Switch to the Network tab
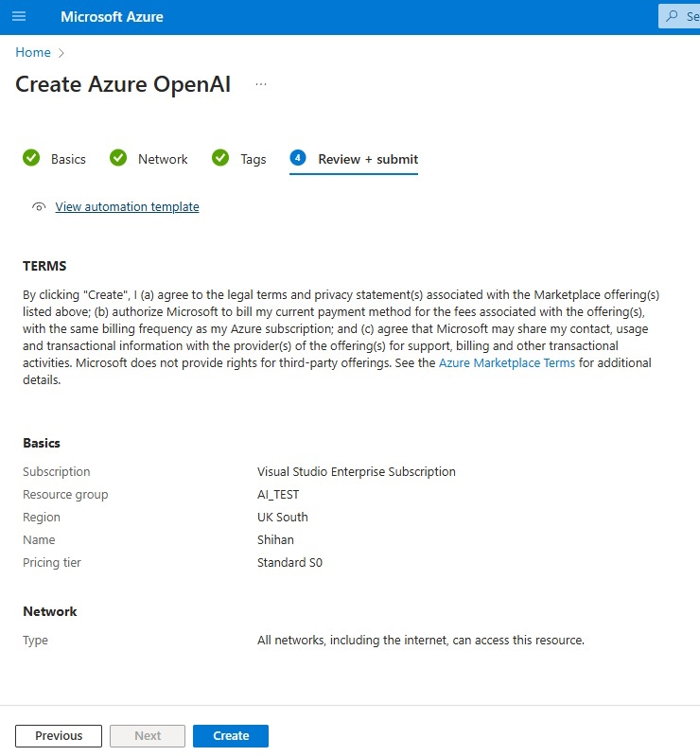Viewport: 700px width, 756px height. [x=163, y=159]
